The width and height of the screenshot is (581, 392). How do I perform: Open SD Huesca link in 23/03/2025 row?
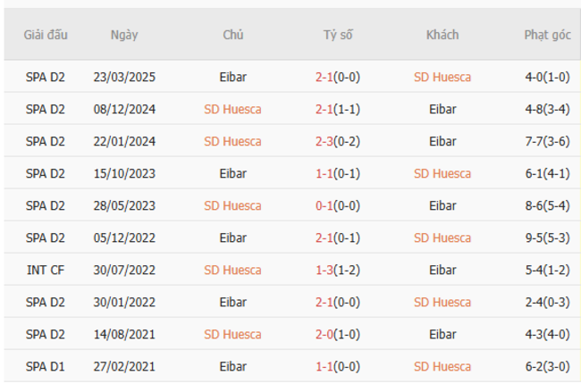(442, 77)
